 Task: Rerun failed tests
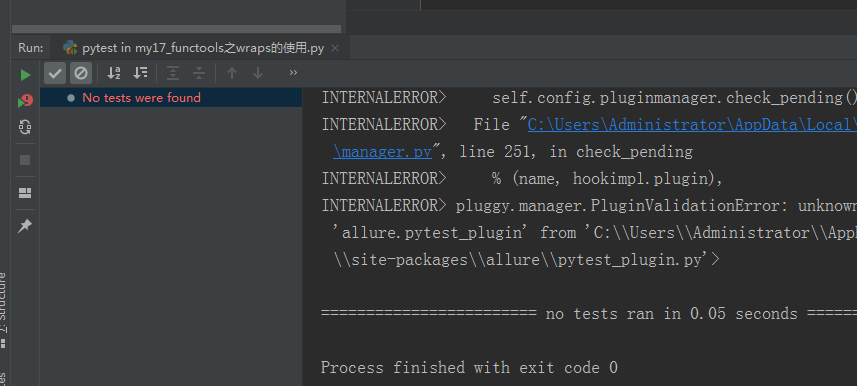[x=25, y=101]
